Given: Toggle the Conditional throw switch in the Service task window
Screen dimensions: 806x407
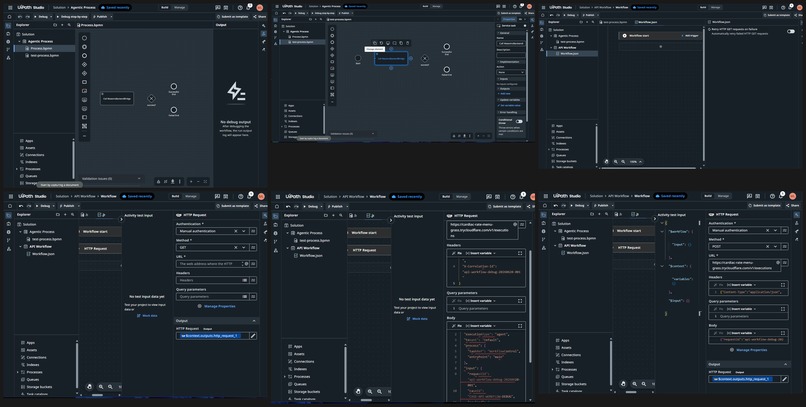Looking at the screenshot, I should [x=519, y=121].
